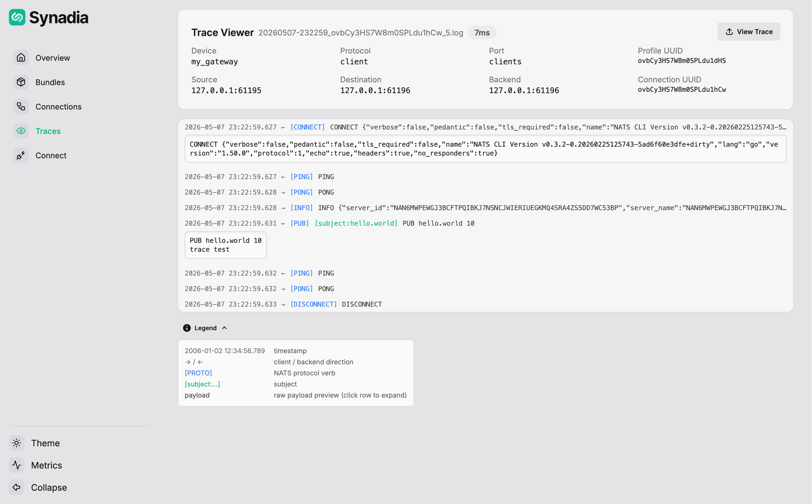Click the Protocol value client
Viewport: 812px width, 504px height.
tap(354, 62)
